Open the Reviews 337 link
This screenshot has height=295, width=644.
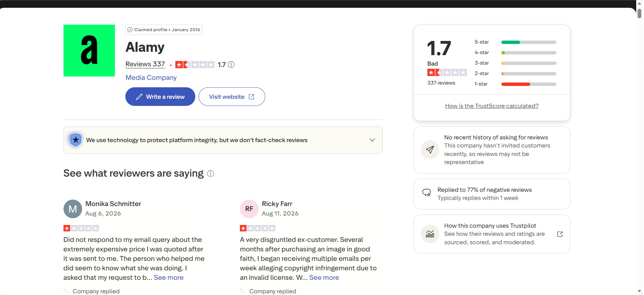click(x=145, y=64)
